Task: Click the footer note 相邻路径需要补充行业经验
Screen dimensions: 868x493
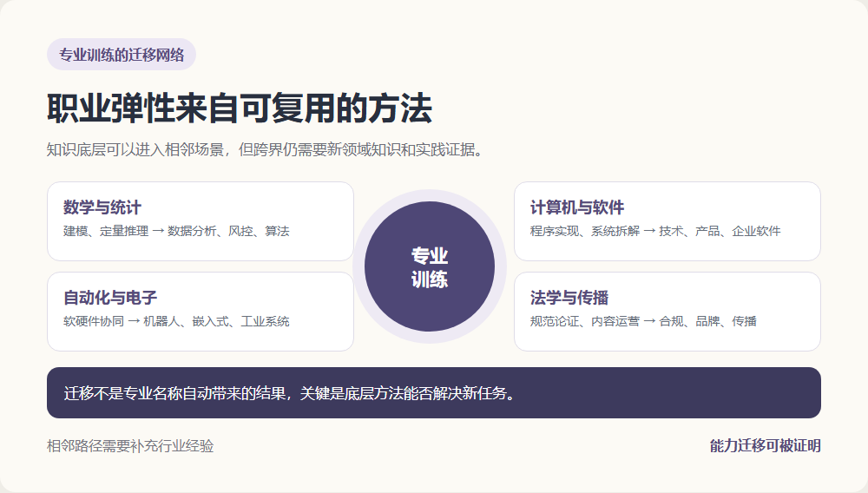Action: click(131, 446)
